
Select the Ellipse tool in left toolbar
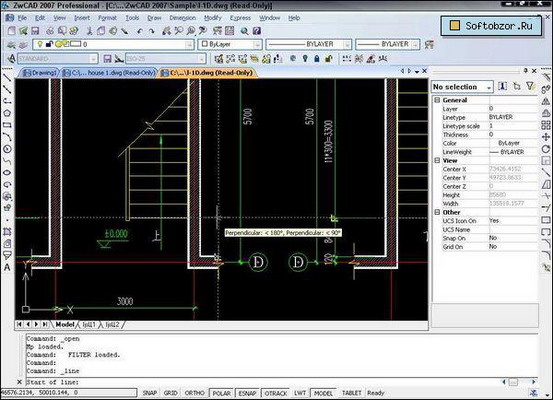[7, 172]
